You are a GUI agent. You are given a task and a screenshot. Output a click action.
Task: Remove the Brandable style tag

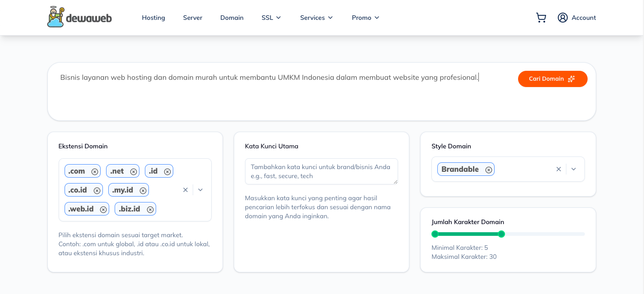(x=489, y=170)
